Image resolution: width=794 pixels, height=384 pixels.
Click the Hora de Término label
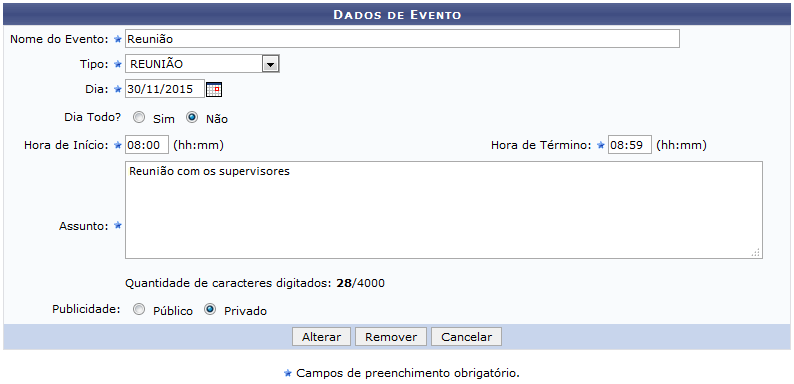pyautogui.click(x=541, y=145)
